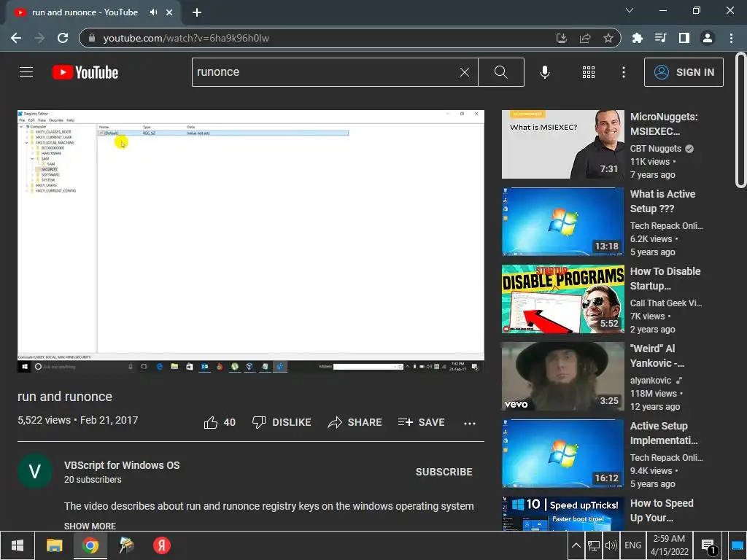747x560 pixels.
Task: Click the 16:12 Active Setup thumbnail
Action: 562,454
